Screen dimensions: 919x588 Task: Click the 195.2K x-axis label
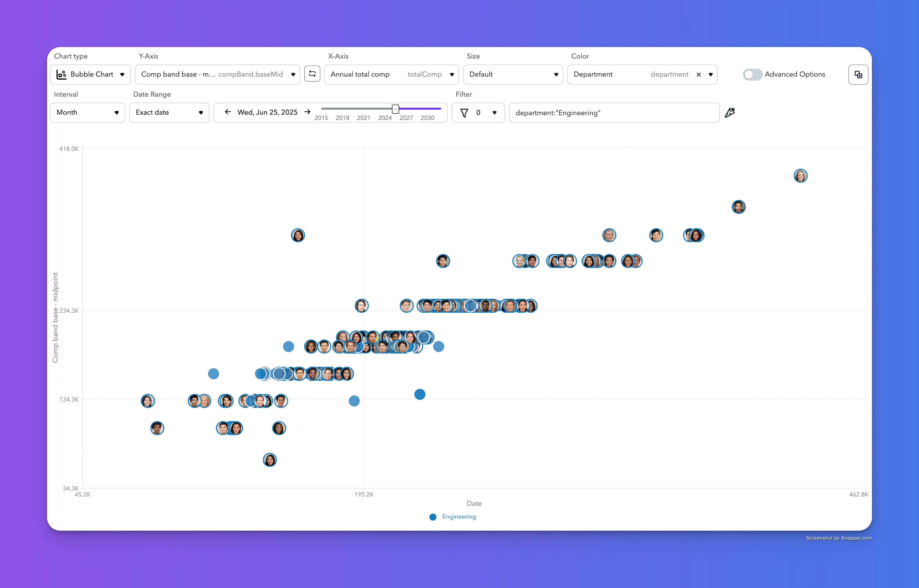[x=364, y=494]
